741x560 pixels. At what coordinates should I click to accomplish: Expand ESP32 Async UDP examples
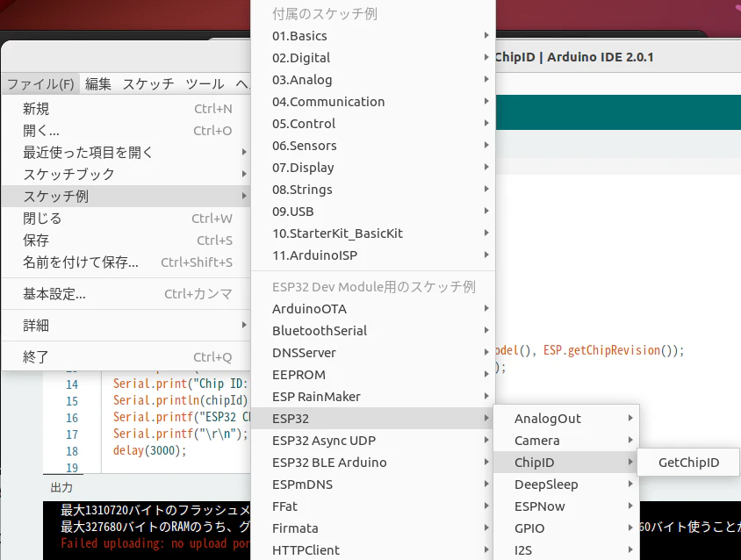click(373, 441)
